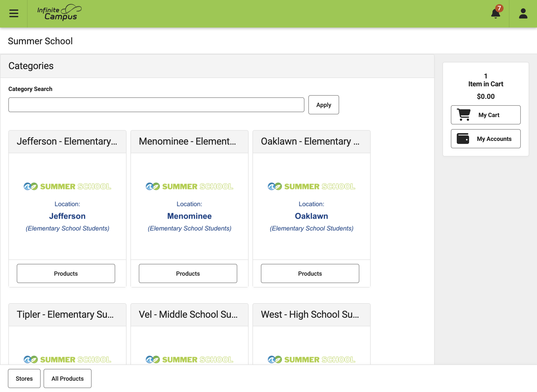Screen dimensions: 537x392
Task: Click the Menominee Summer School banner image
Action: point(190,207)
